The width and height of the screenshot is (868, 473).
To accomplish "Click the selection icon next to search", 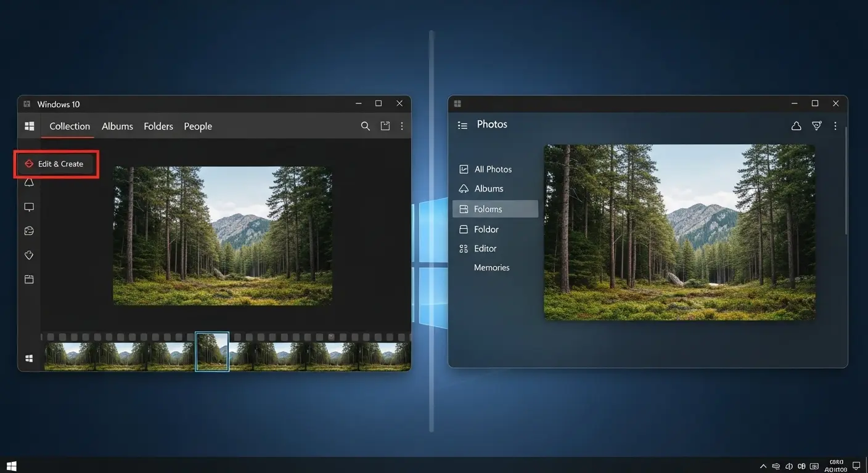I will pos(385,126).
